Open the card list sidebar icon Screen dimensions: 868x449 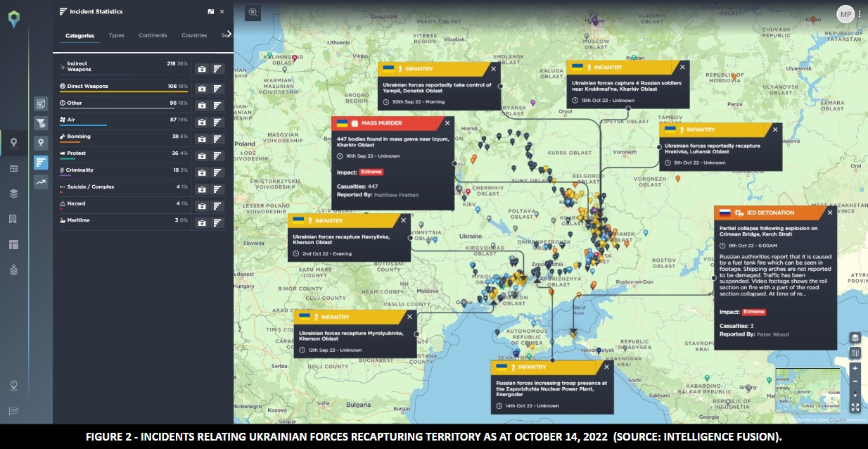click(13, 169)
